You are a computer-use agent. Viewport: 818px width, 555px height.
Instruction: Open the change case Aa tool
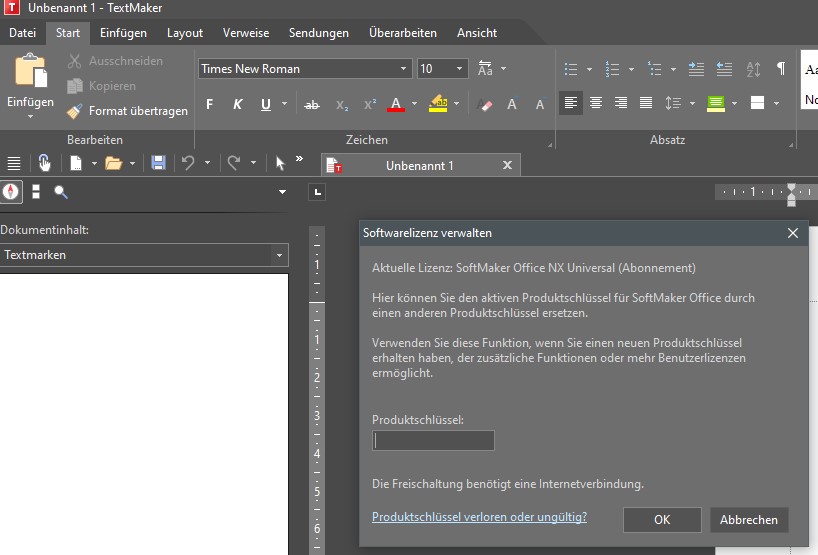pyautogui.click(x=485, y=68)
